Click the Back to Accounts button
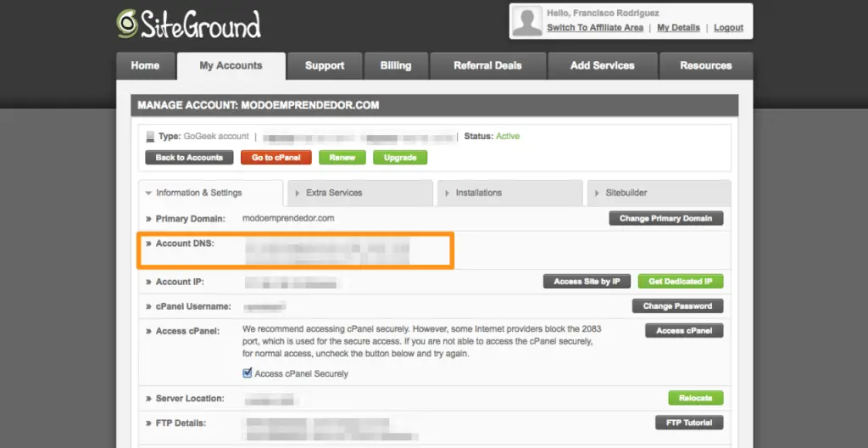Image resolution: width=868 pixels, height=448 pixels. pos(189,158)
